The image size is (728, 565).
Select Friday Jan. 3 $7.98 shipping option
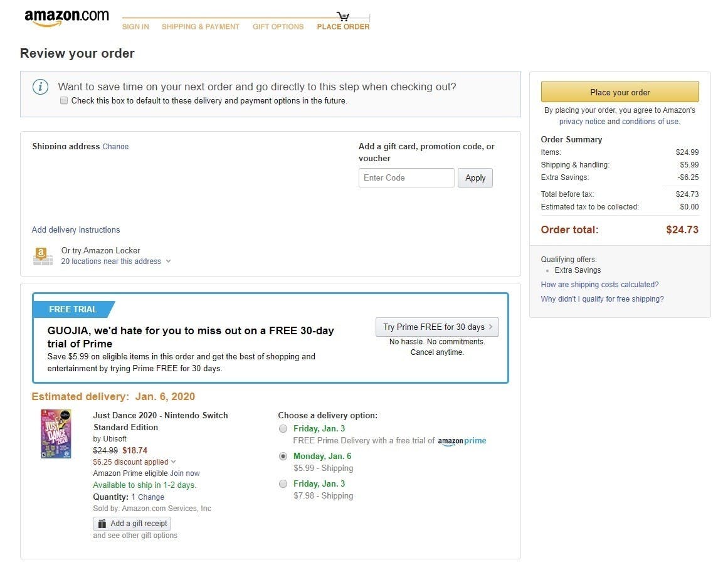pos(283,484)
